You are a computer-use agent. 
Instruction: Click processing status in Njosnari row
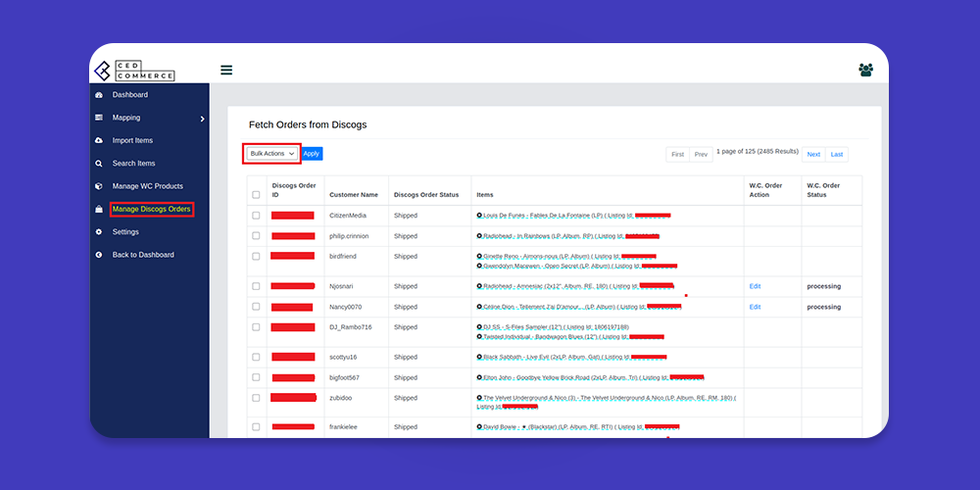pyautogui.click(x=824, y=286)
